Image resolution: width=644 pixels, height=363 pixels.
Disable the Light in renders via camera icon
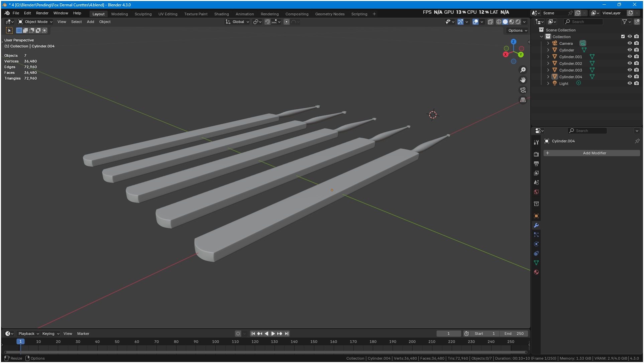(637, 83)
